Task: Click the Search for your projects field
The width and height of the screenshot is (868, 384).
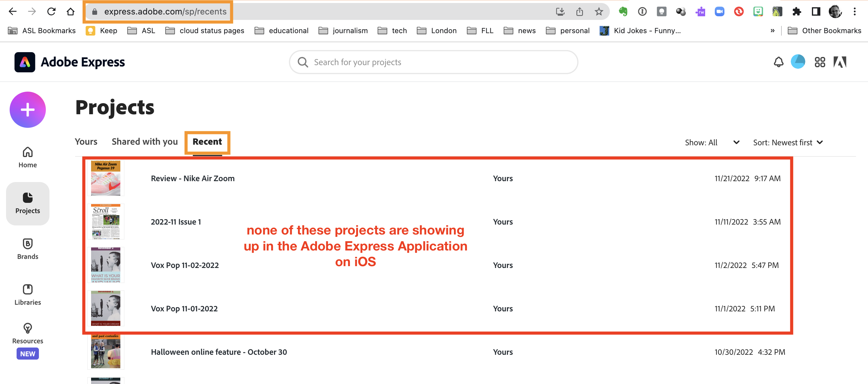Action: point(433,62)
